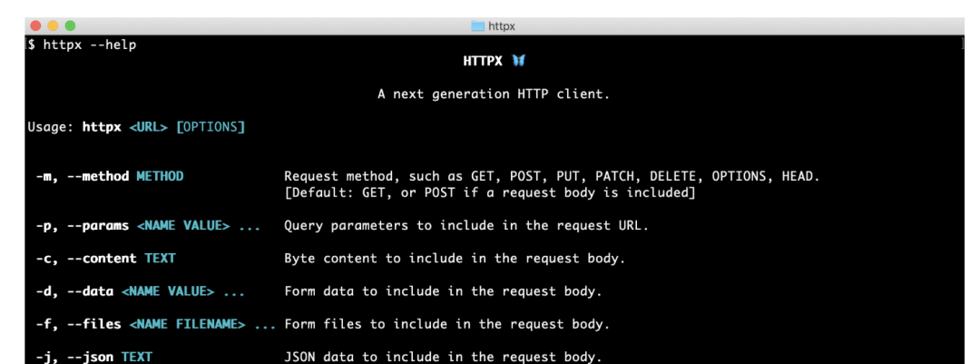
Task: Click cyan 'TEXT' argument after --json
Action: point(136,357)
